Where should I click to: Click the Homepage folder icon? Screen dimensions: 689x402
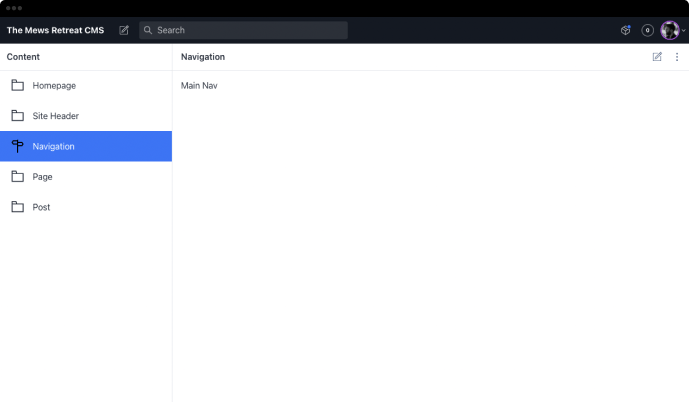click(x=18, y=85)
